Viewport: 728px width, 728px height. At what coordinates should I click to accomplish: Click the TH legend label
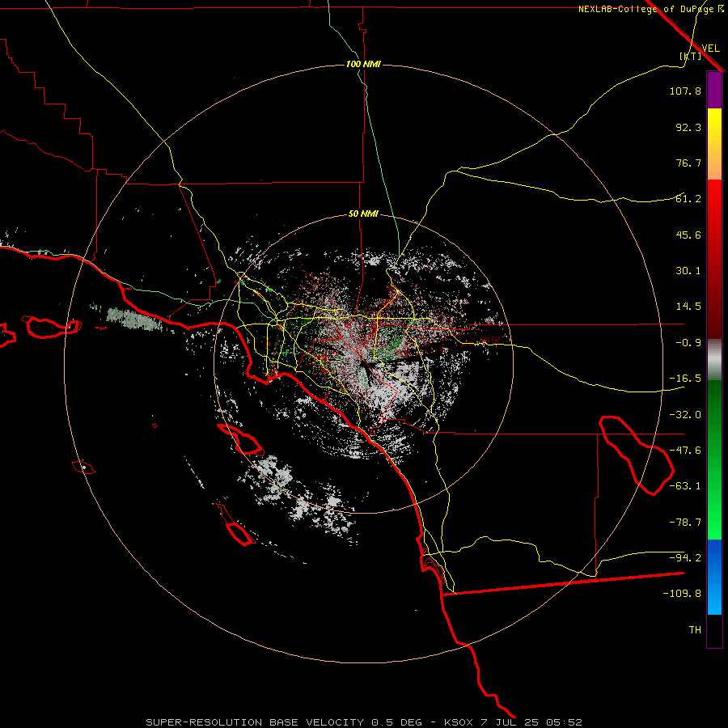point(695,630)
